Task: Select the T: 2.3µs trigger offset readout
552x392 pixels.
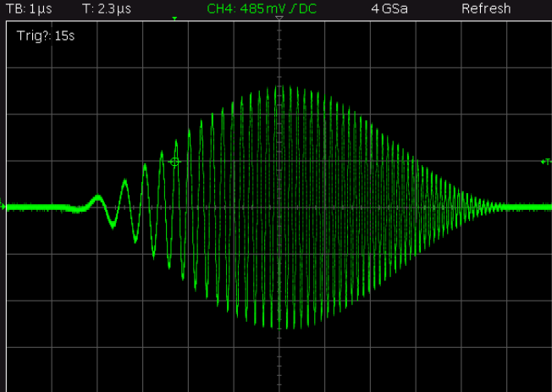Action: coord(107,8)
